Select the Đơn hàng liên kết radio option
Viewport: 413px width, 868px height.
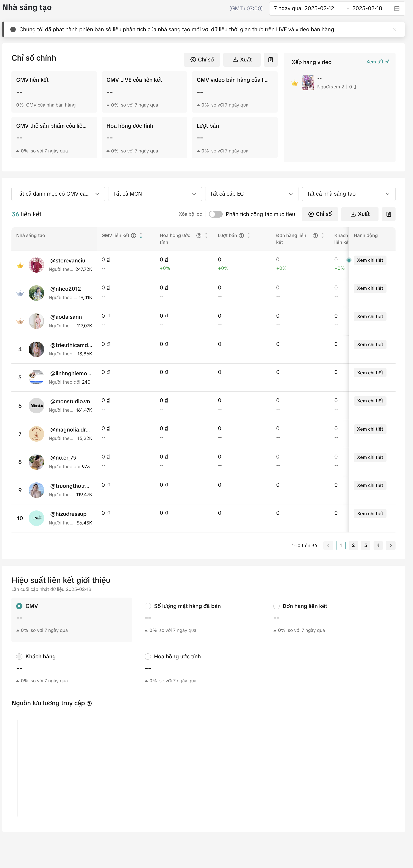pos(276,606)
